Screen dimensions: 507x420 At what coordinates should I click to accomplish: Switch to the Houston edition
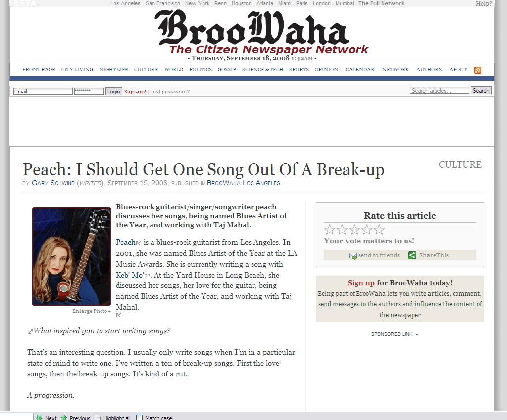[x=242, y=3]
